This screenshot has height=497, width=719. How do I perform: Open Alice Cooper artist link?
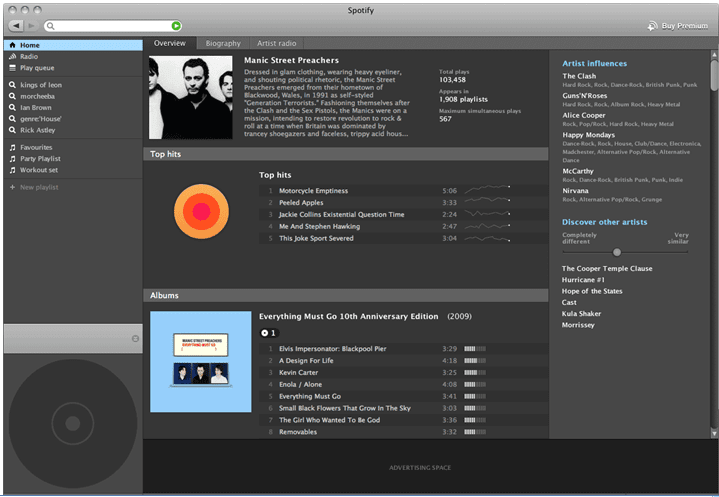pos(584,116)
